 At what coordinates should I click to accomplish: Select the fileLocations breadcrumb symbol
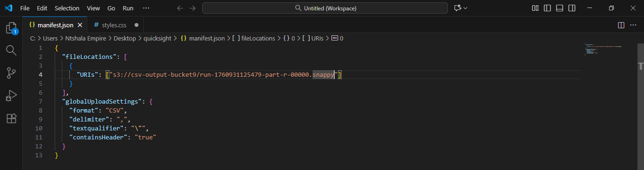click(x=254, y=39)
